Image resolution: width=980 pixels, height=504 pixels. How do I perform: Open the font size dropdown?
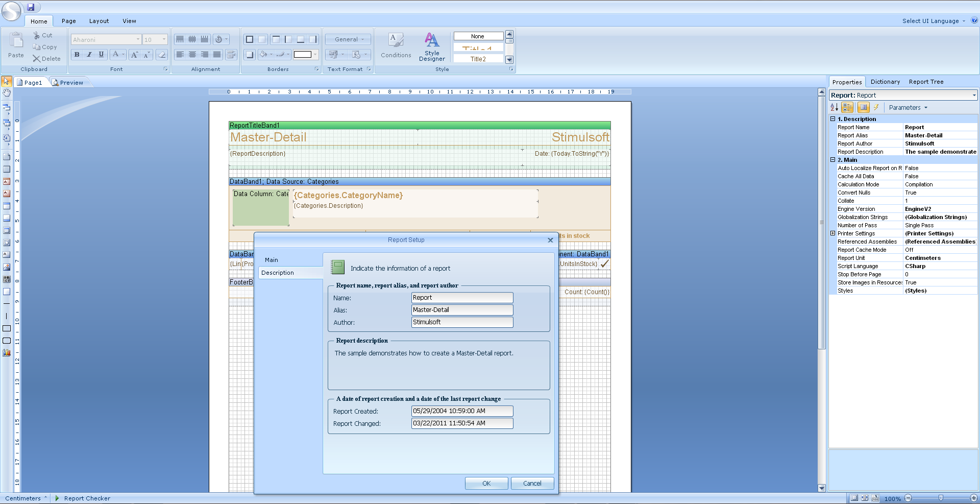[x=164, y=39]
